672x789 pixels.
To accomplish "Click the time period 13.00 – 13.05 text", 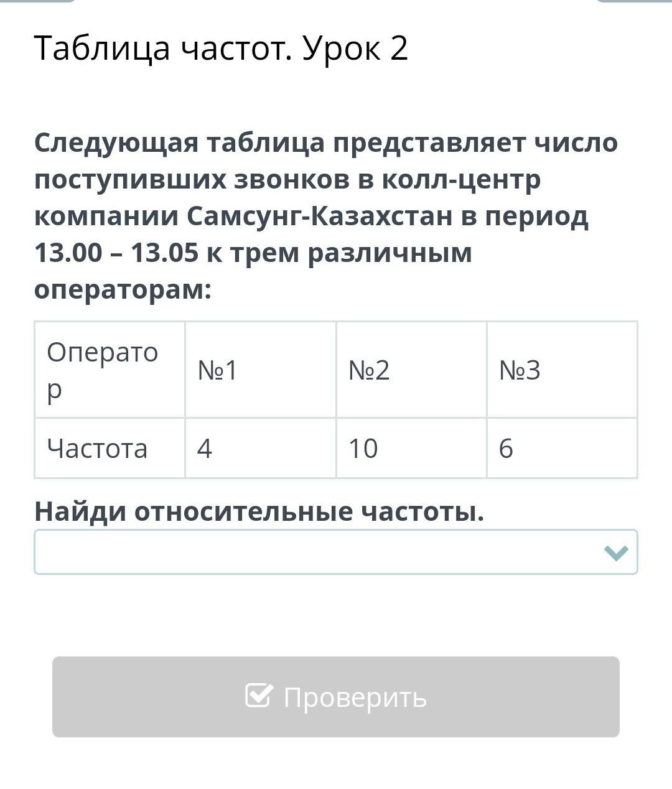I will point(116,253).
